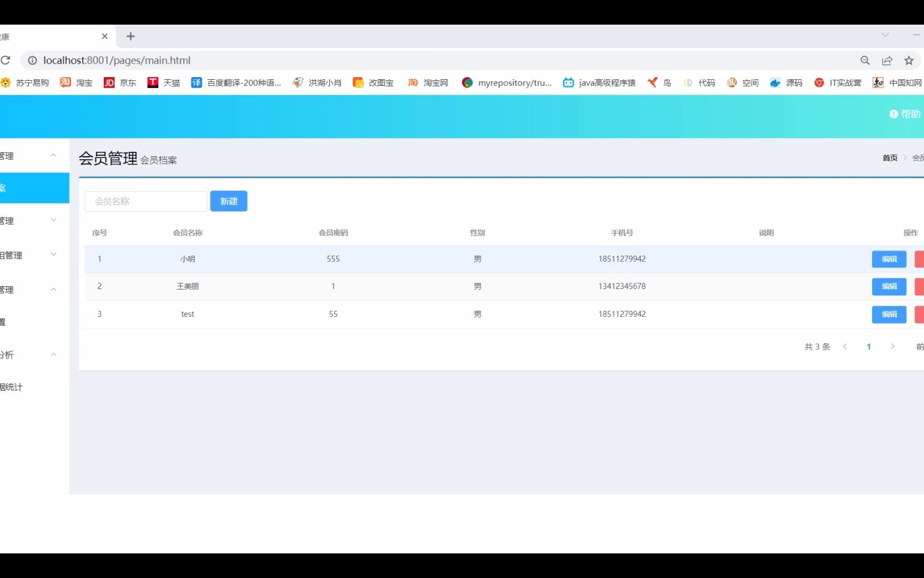Viewport: 924px width, 578px height.
Task: Open 洪湖小肖 bookmark
Action: pyautogui.click(x=317, y=82)
